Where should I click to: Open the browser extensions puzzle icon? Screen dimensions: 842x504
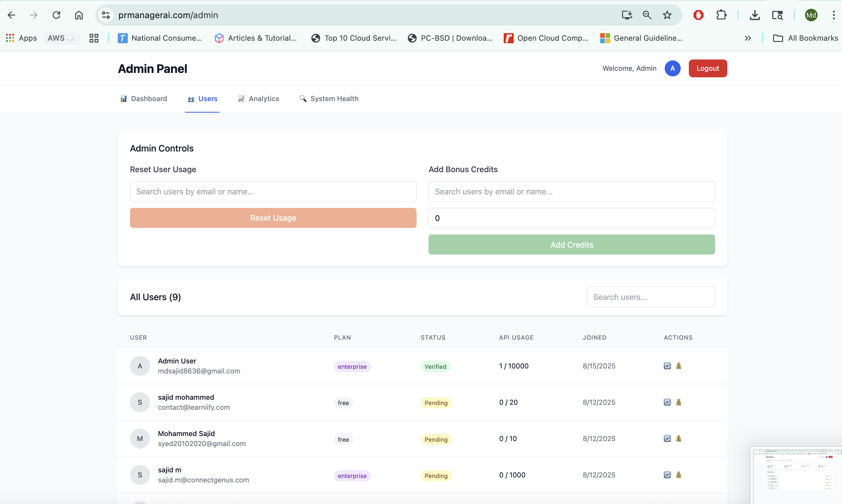click(721, 15)
